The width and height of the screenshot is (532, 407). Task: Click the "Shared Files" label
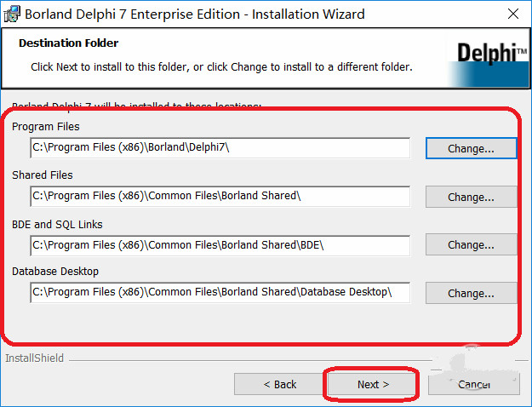(43, 175)
